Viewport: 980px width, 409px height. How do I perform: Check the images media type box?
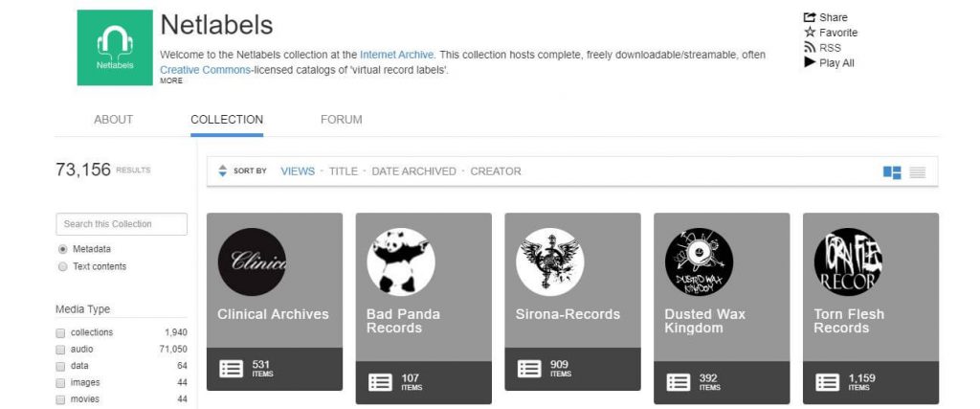click(x=60, y=383)
